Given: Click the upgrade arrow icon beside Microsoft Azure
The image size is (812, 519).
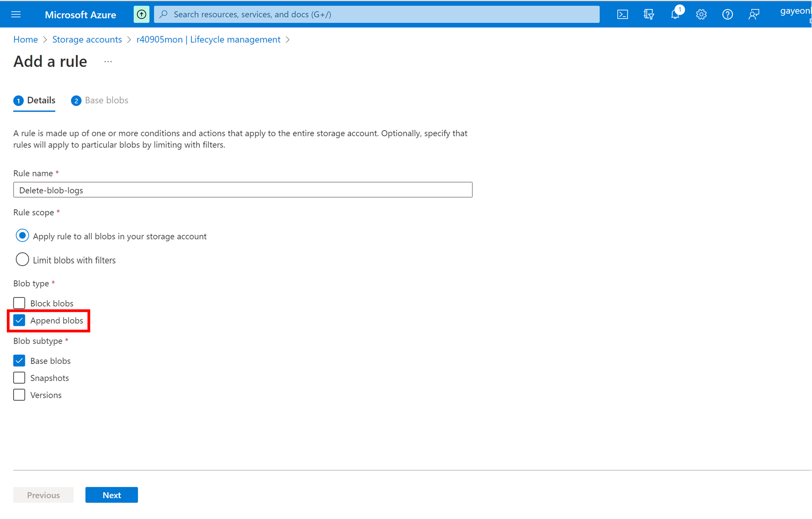Looking at the screenshot, I should [141, 14].
